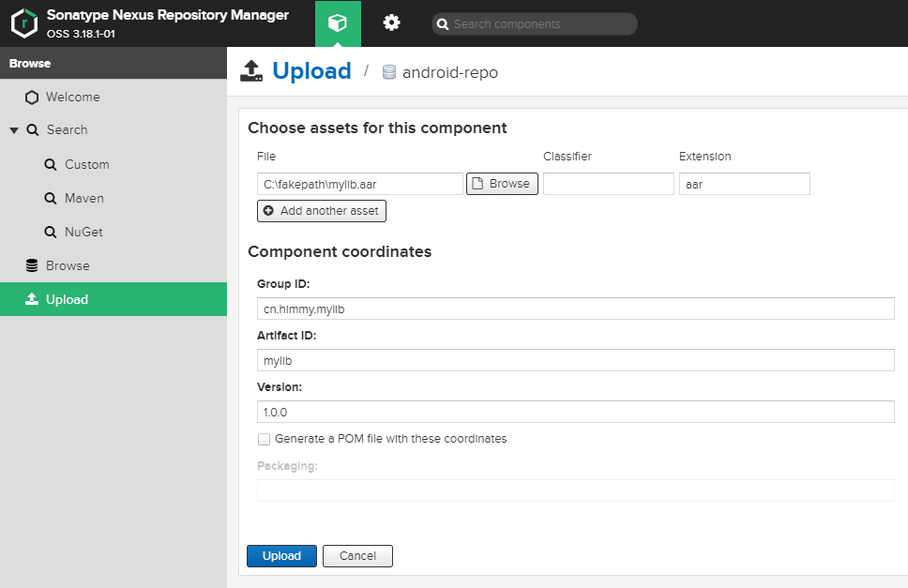Viewport: 908px width, 588px height.
Task: Collapse the Search tree node arrow
Action: (14, 130)
